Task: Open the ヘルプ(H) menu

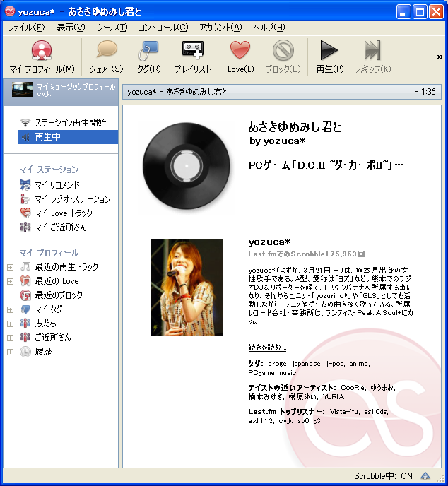Action: [x=269, y=28]
